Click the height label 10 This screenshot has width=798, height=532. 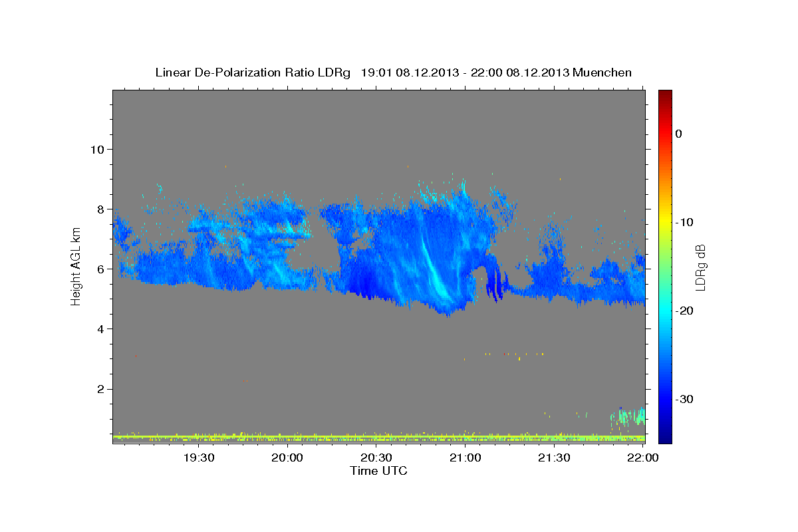96,150
